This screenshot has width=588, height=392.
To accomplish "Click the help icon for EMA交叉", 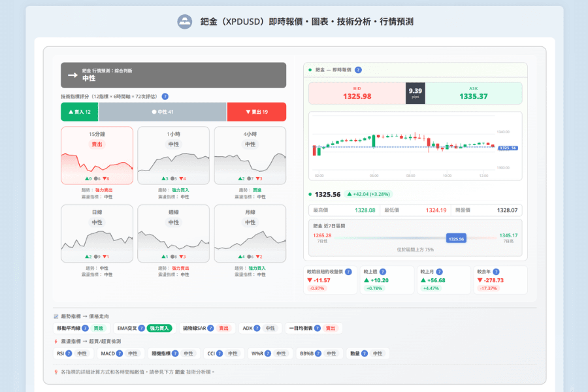I will click(x=141, y=328).
